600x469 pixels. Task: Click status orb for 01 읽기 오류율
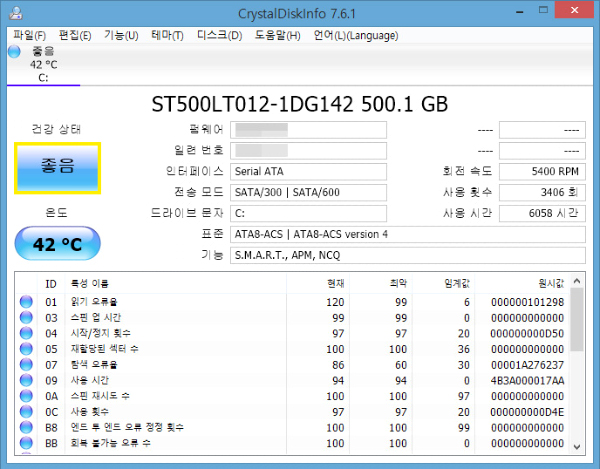(26, 302)
